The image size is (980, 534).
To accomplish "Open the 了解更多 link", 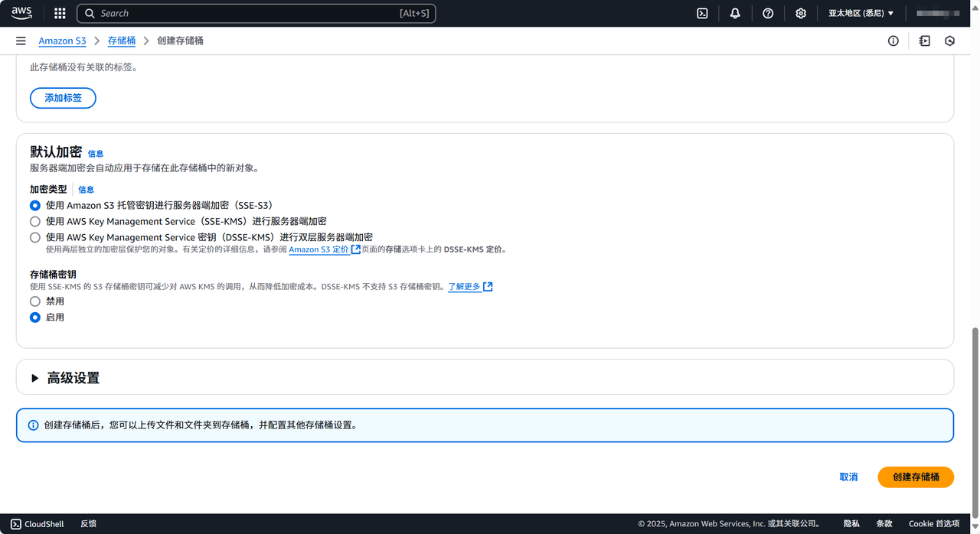I will [x=465, y=287].
